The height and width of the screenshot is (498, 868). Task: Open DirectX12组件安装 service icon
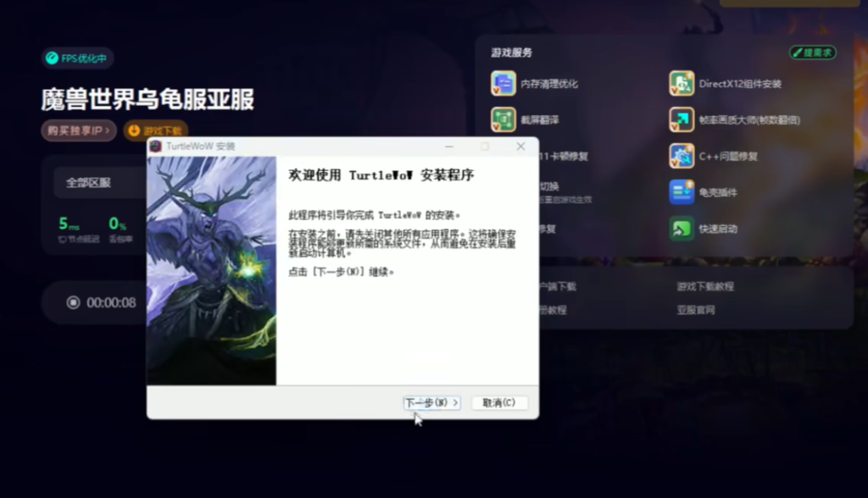tap(682, 84)
